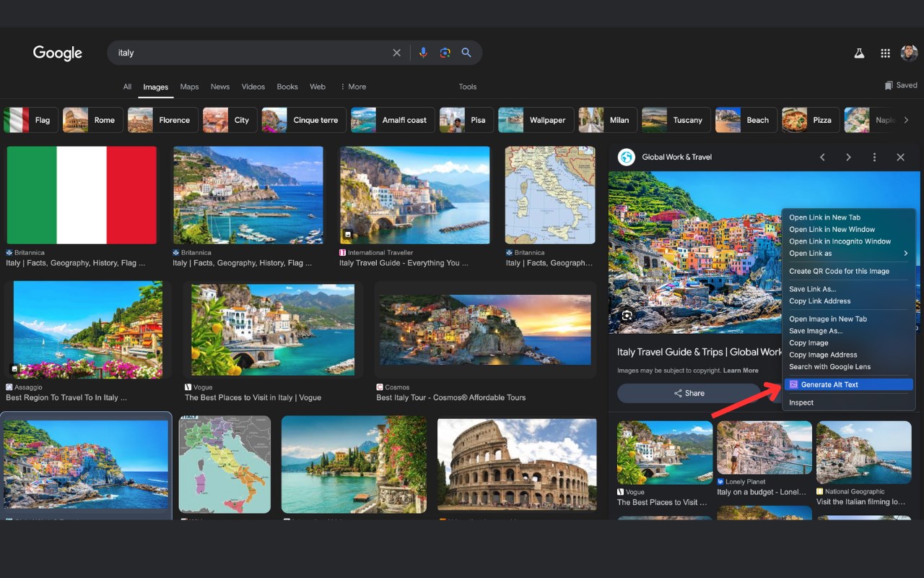This screenshot has width=924, height=578.
Task: Select the Pizza suggestion chip
Action: point(811,120)
